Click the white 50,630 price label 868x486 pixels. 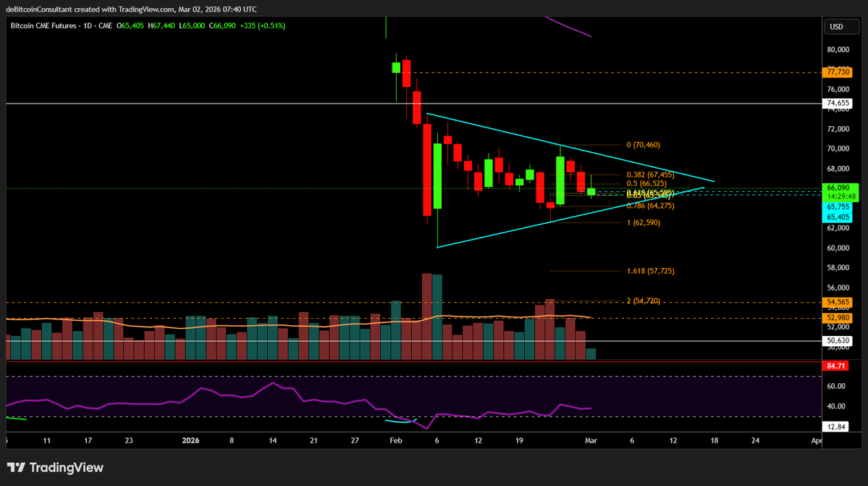(x=838, y=341)
